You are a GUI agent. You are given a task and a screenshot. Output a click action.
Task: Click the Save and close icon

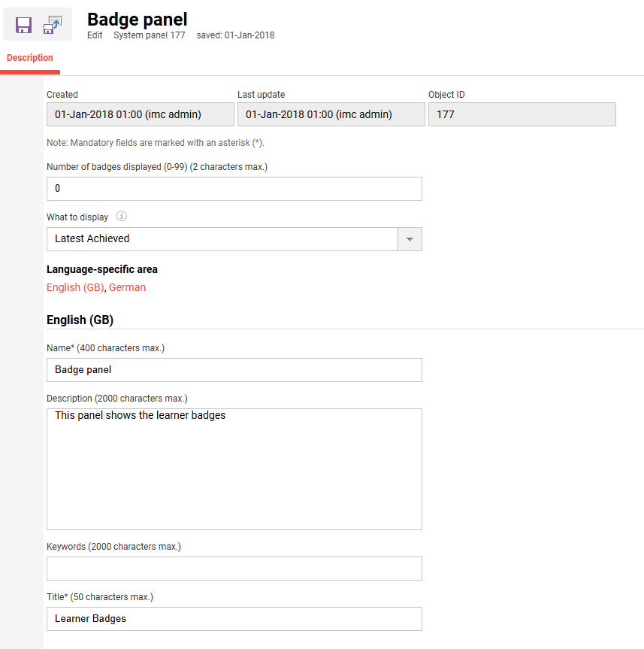53,25
